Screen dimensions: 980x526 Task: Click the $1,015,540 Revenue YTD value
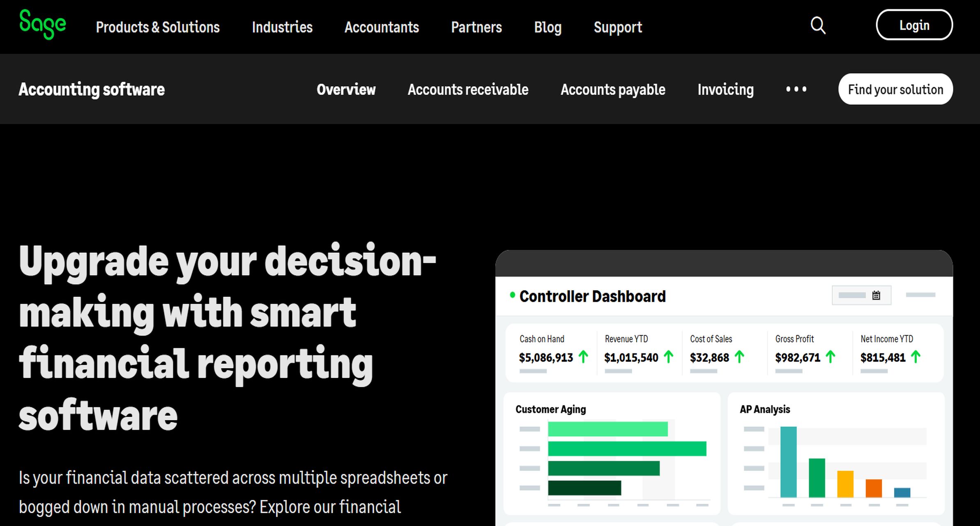pos(631,358)
